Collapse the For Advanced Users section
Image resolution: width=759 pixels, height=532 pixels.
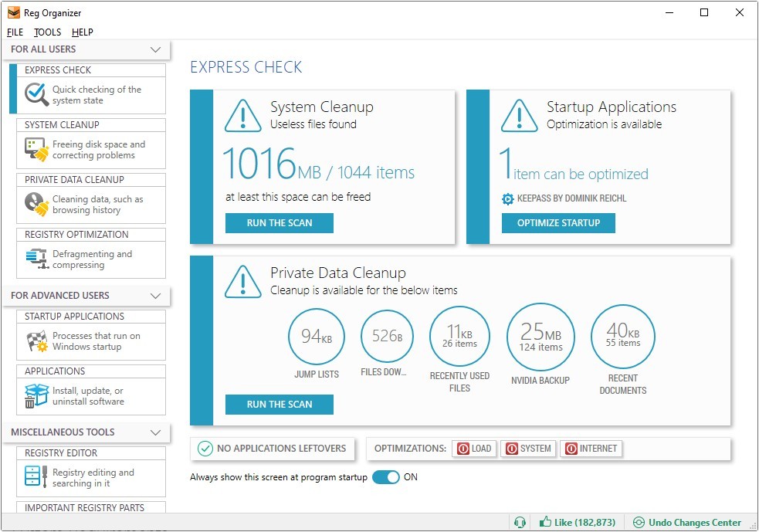[x=155, y=296]
